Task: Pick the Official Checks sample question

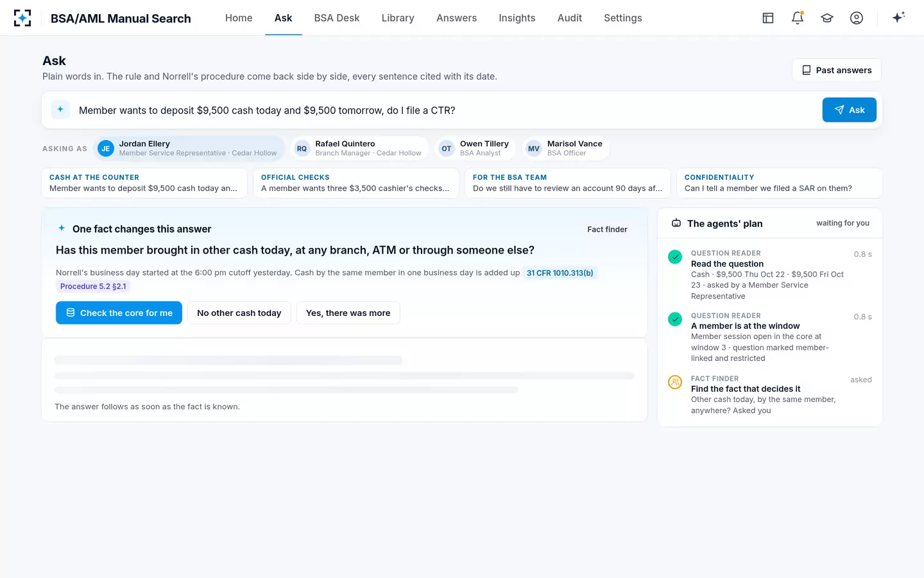Action: (356, 183)
